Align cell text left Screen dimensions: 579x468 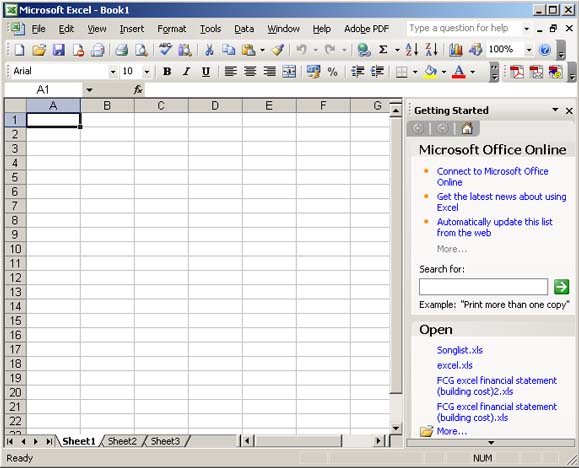pyautogui.click(x=230, y=71)
